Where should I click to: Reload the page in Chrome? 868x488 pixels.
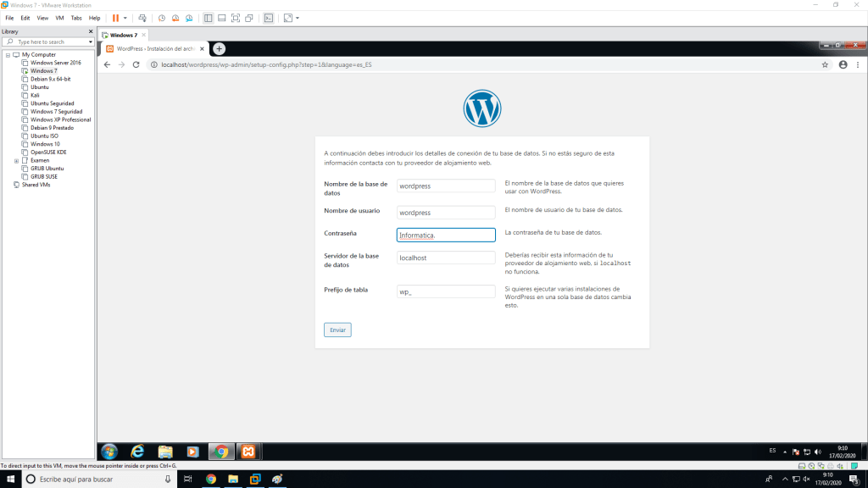pos(136,64)
